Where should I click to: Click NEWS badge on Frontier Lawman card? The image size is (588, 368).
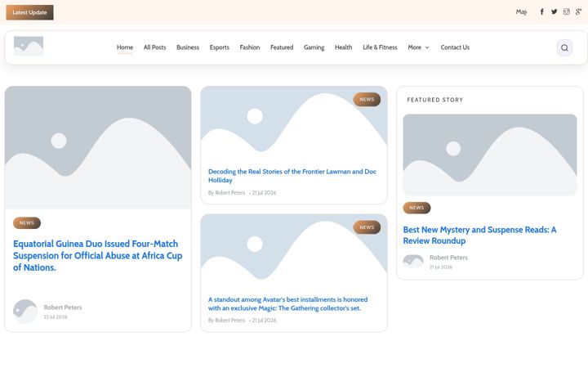(367, 100)
